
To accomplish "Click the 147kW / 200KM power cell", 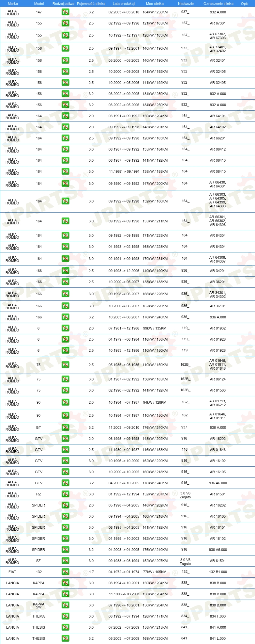I will click(x=155, y=184).
